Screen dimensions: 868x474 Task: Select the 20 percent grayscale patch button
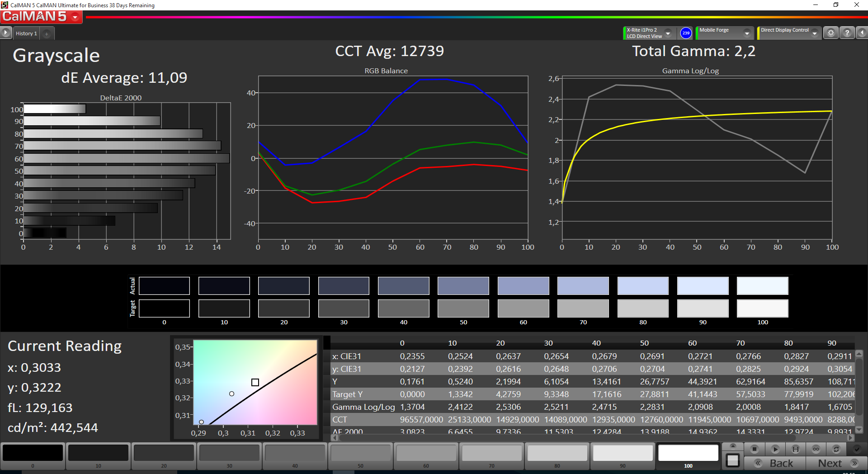pos(164,455)
